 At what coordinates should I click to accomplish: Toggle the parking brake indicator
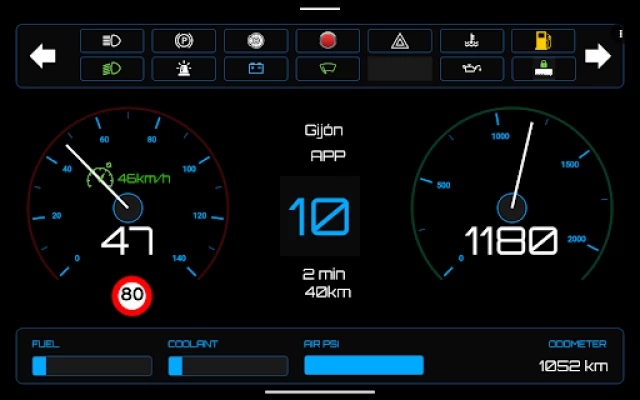(183, 41)
